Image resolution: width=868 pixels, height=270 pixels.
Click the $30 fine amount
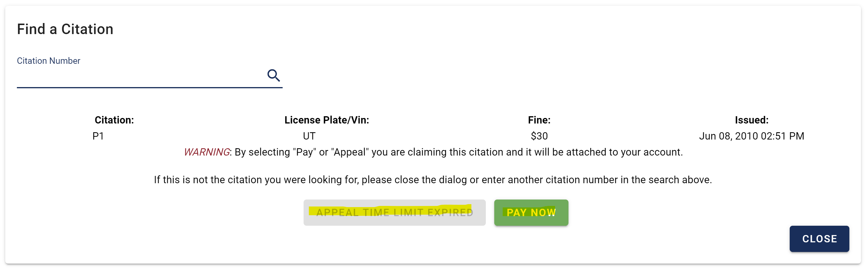[x=539, y=136]
